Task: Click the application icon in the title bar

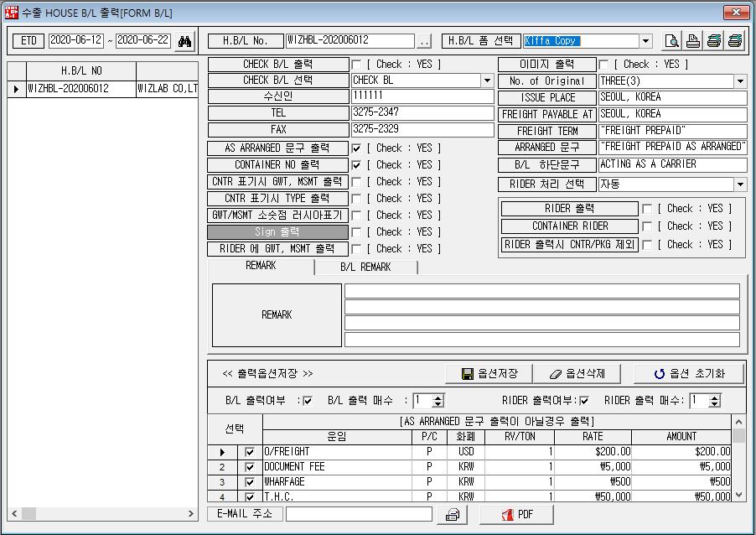Action: point(11,13)
